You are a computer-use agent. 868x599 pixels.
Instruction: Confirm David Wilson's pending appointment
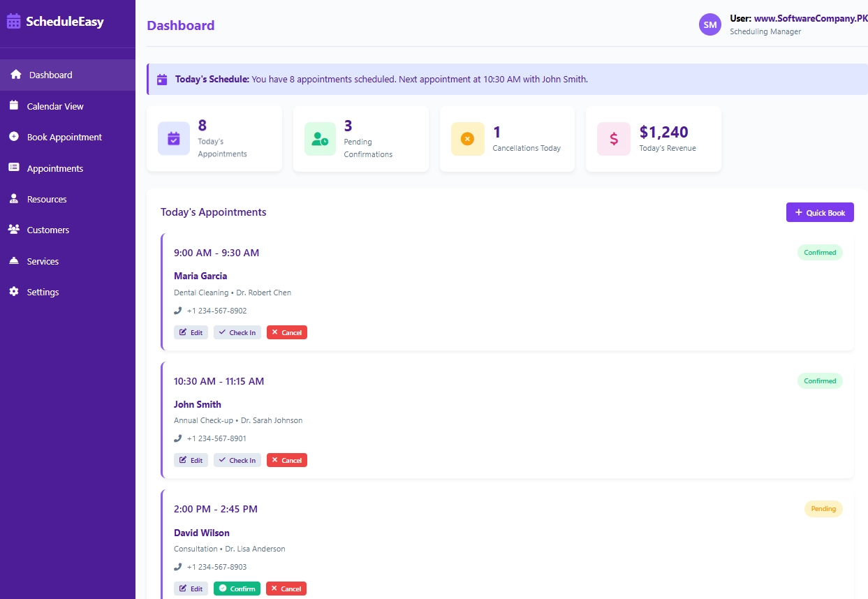point(237,589)
